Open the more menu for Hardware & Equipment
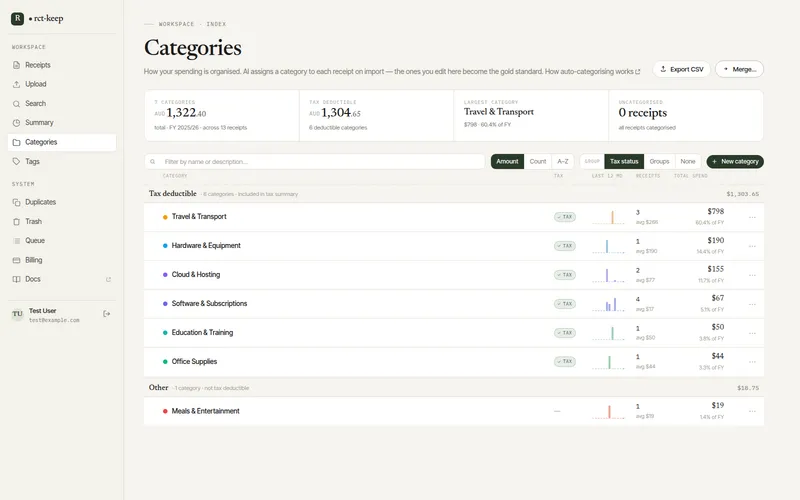The image size is (800, 500). click(x=752, y=246)
